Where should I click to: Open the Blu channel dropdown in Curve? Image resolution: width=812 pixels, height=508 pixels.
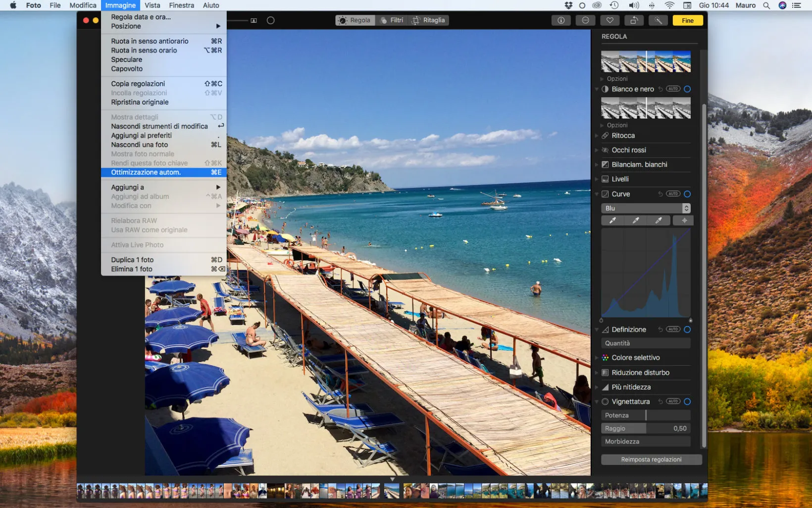click(x=646, y=208)
